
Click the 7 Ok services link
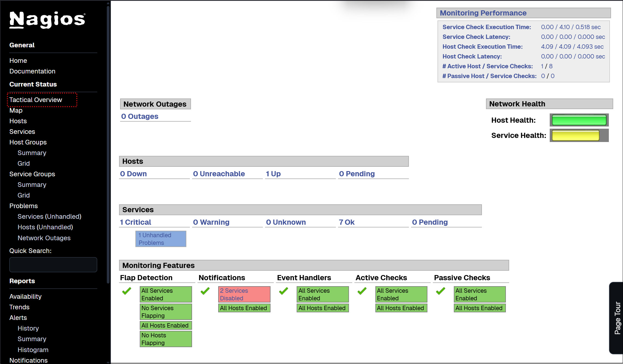(347, 222)
